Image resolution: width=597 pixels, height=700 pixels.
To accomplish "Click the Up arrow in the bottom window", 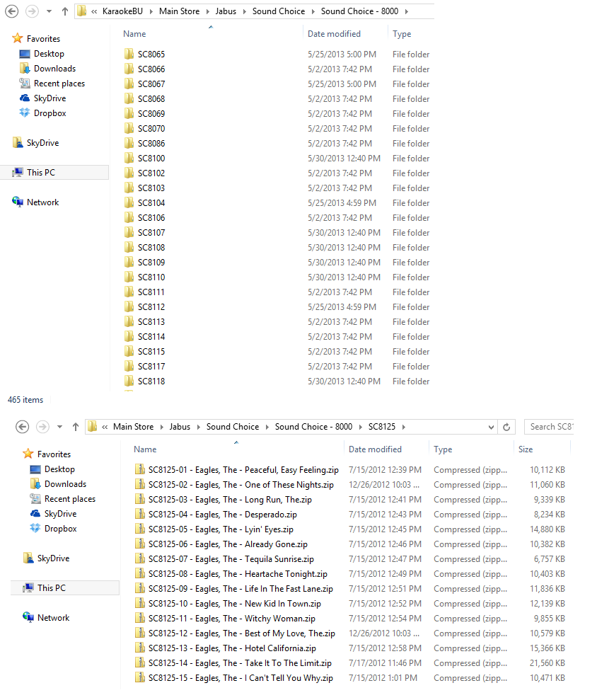I will click(76, 427).
